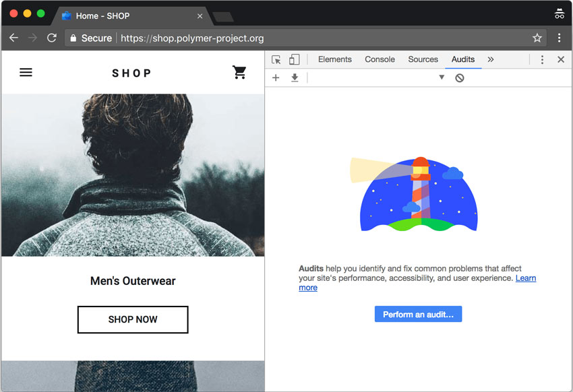
Task: Click the Perform an audit button
Action: coord(418,315)
